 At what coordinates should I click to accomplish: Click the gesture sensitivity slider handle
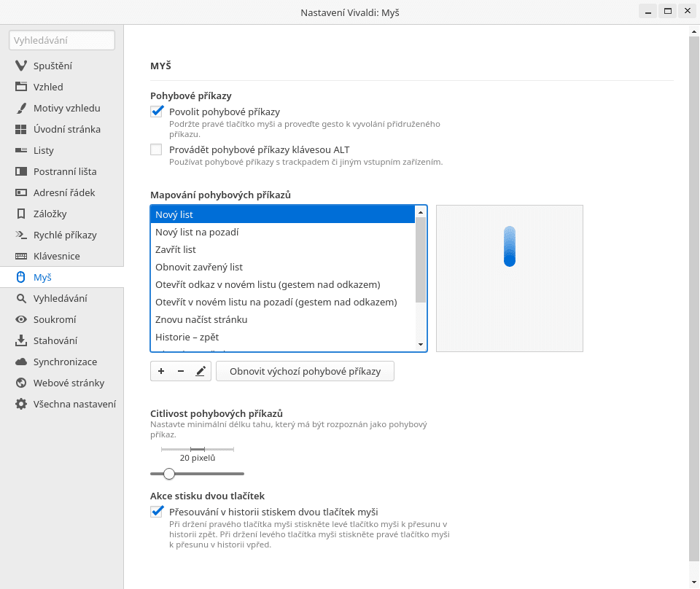(x=168, y=473)
